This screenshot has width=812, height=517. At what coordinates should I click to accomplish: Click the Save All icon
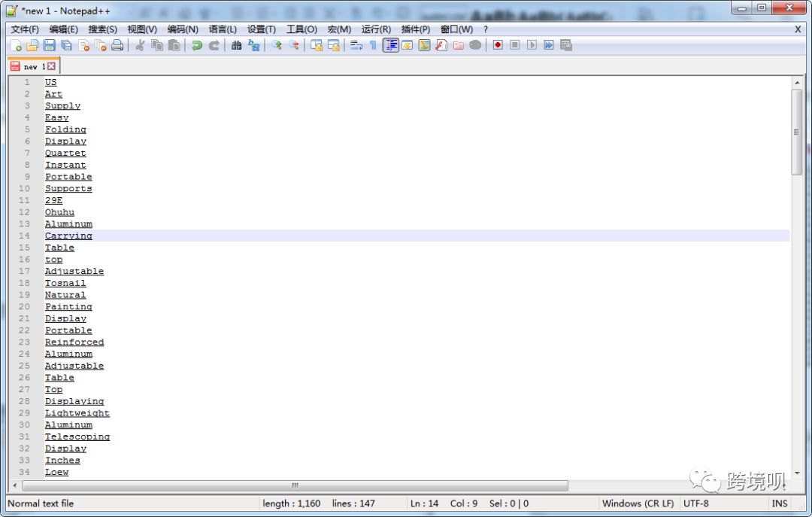coord(67,46)
